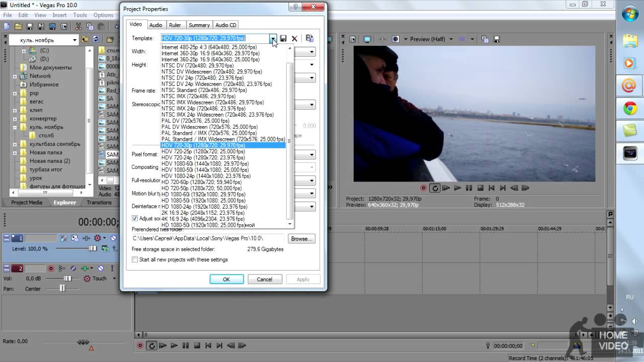Image resolution: width=644 pixels, height=362 pixels.
Task: Click the Split Screen View icon
Action: (x=396, y=39)
